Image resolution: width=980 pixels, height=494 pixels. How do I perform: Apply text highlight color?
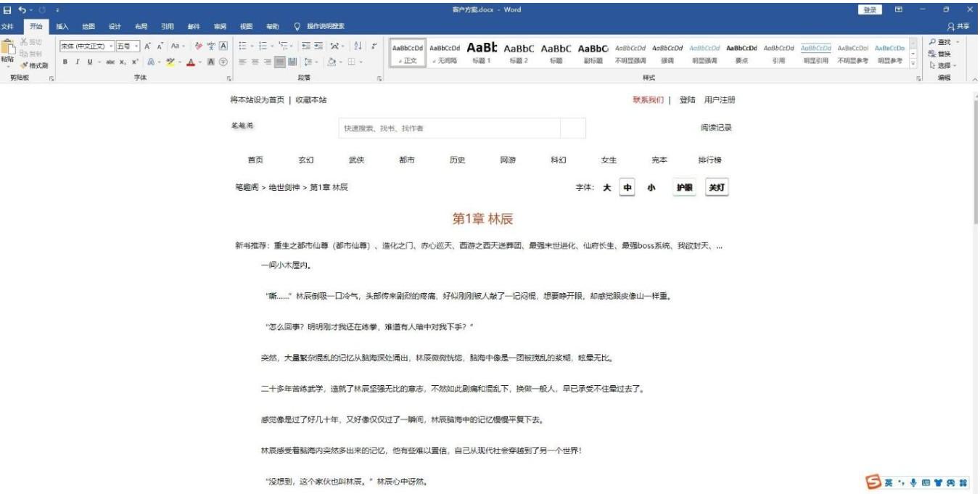pos(170,62)
